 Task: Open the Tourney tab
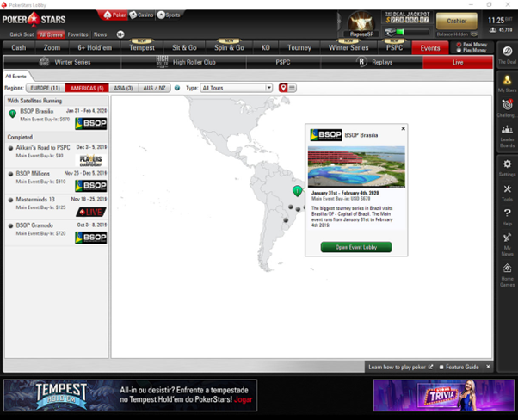[x=299, y=47]
